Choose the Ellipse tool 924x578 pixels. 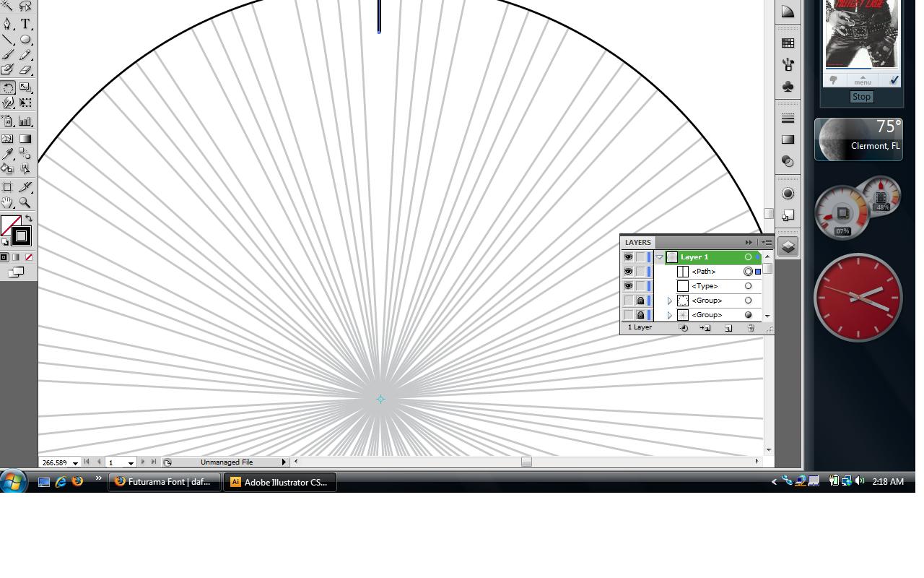(25, 40)
